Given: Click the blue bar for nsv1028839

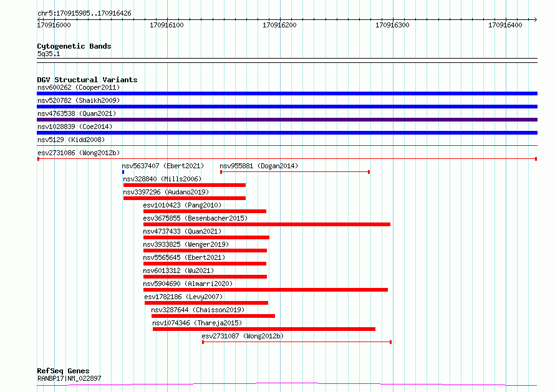Looking at the screenshot, I should pos(287,133).
